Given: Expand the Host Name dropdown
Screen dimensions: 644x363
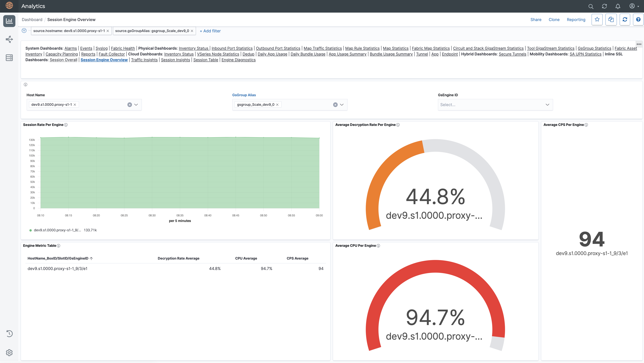Looking at the screenshot, I should 136,105.
